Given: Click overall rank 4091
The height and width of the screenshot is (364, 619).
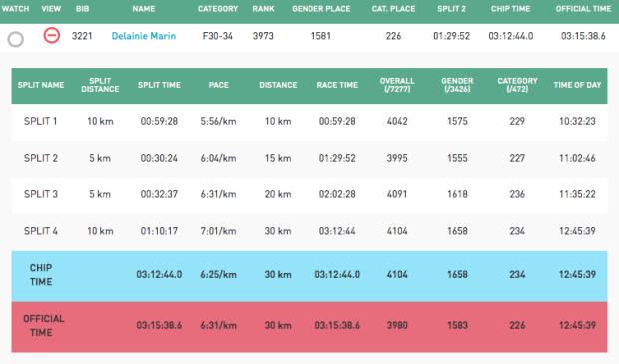Looking at the screenshot, I should tap(397, 194).
